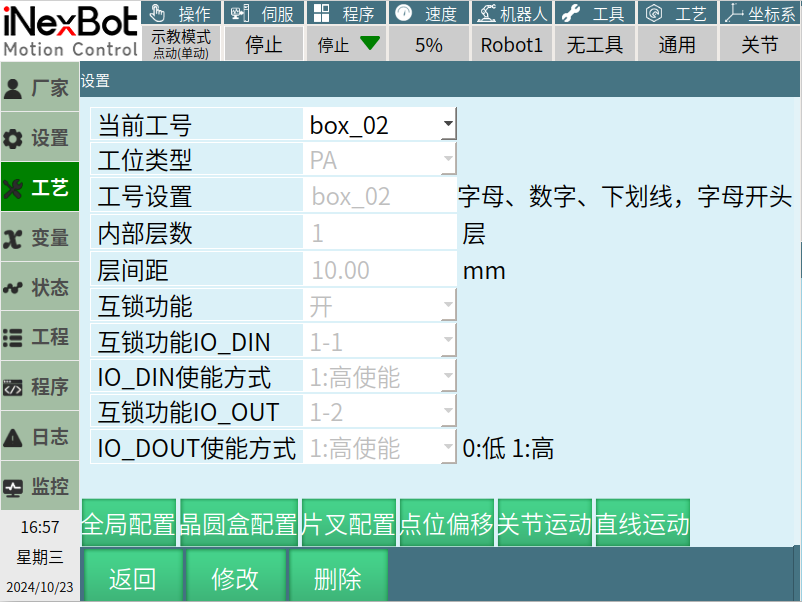Switch to the 晶圆盒配置 tab
The height and width of the screenshot is (602, 802).
[238, 524]
